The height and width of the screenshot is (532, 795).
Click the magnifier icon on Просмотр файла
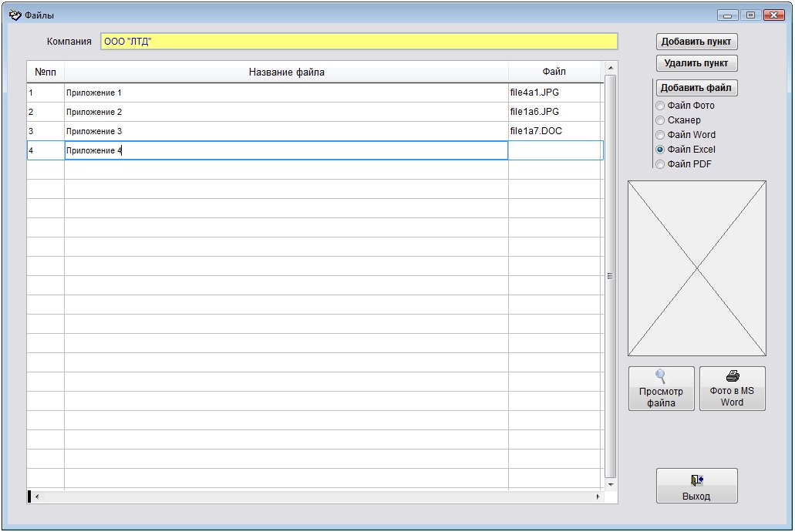tap(661, 376)
